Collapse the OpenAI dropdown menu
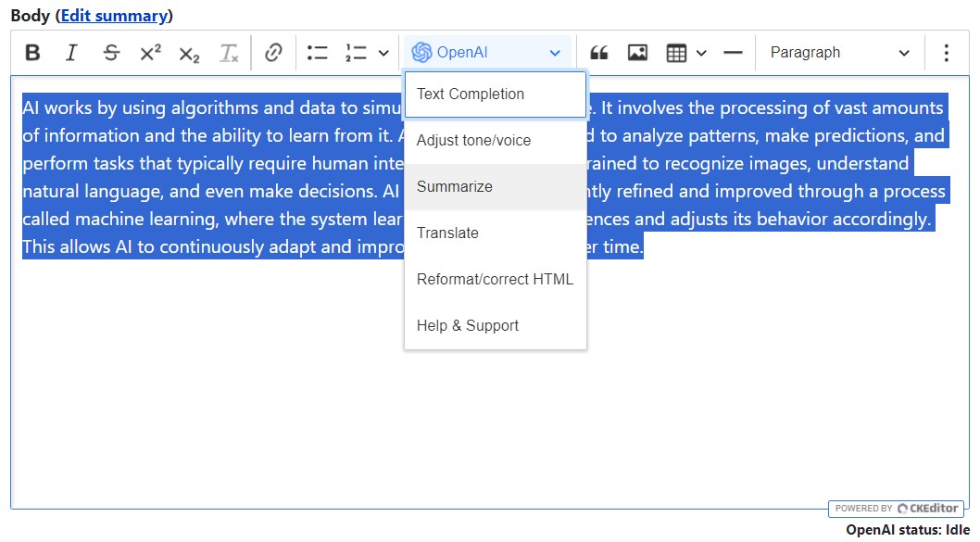Image resolution: width=980 pixels, height=542 pixels. (x=487, y=53)
